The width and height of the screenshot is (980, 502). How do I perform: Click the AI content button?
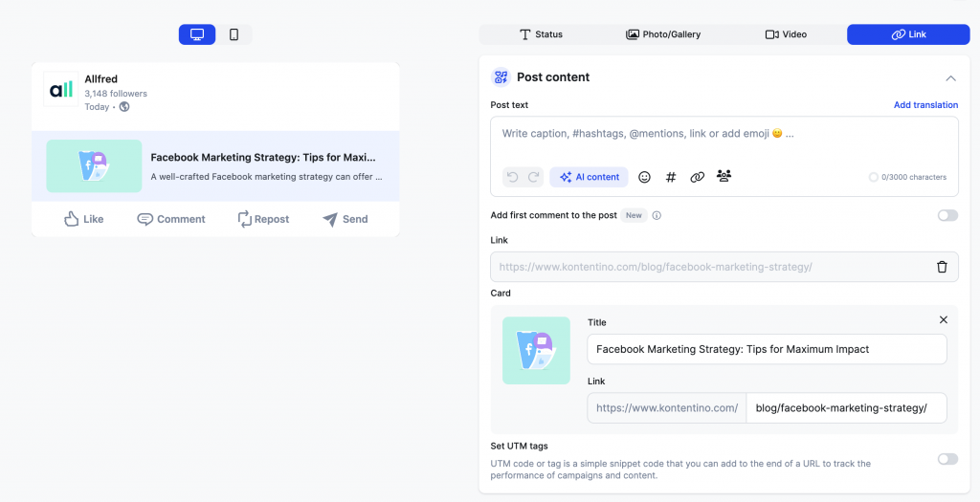click(590, 177)
